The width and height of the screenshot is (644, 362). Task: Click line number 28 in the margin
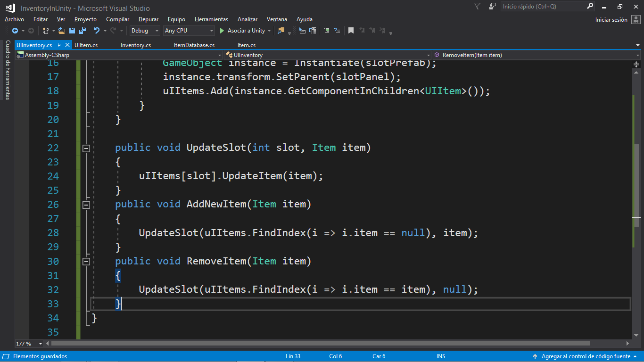coord(53,233)
